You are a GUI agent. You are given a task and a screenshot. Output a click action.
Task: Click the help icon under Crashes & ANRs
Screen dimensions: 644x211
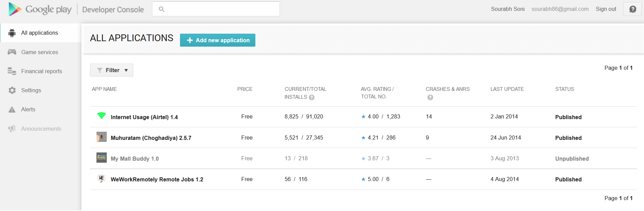[x=430, y=97]
